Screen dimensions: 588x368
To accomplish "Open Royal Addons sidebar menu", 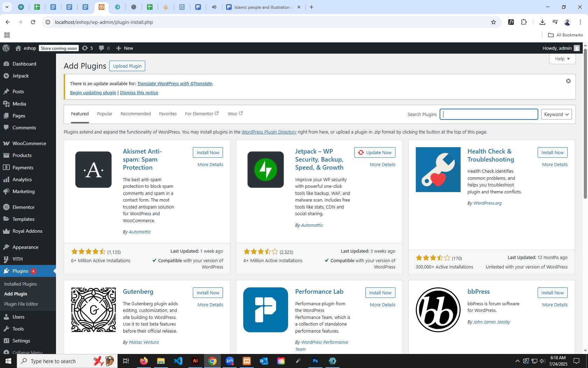I will [x=28, y=231].
